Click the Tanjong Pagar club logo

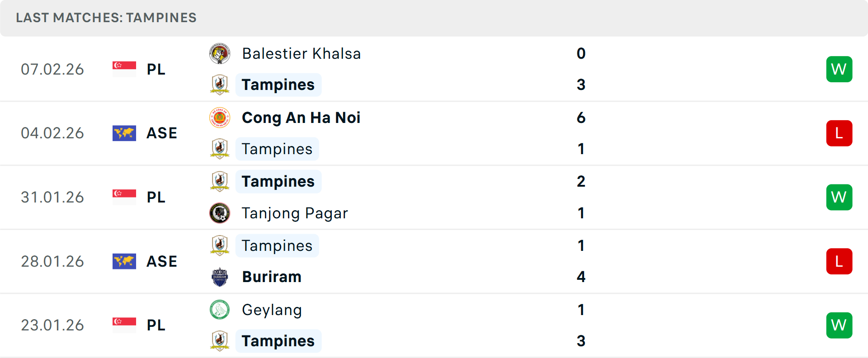point(220,213)
